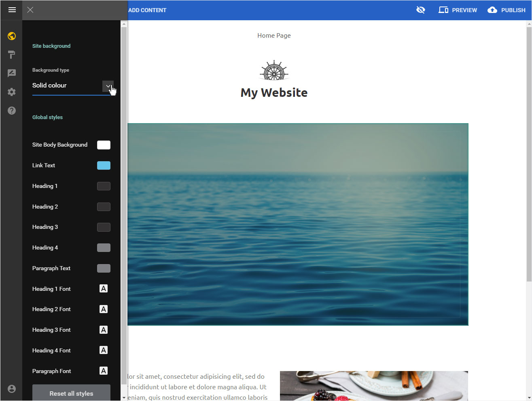The width and height of the screenshot is (532, 401).
Task: Open the help question mark icon
Action: (12, 110)
